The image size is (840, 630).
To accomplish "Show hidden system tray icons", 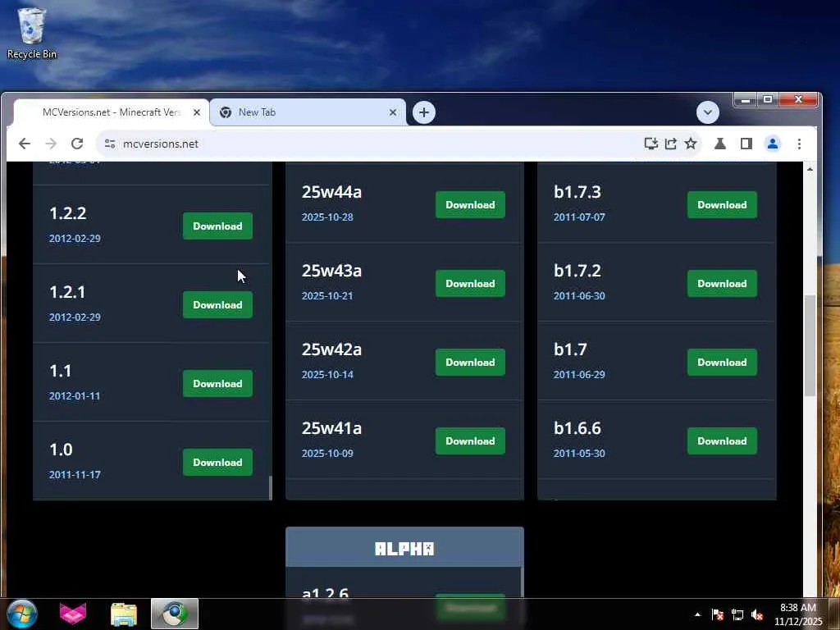I will tap(697, 614).
